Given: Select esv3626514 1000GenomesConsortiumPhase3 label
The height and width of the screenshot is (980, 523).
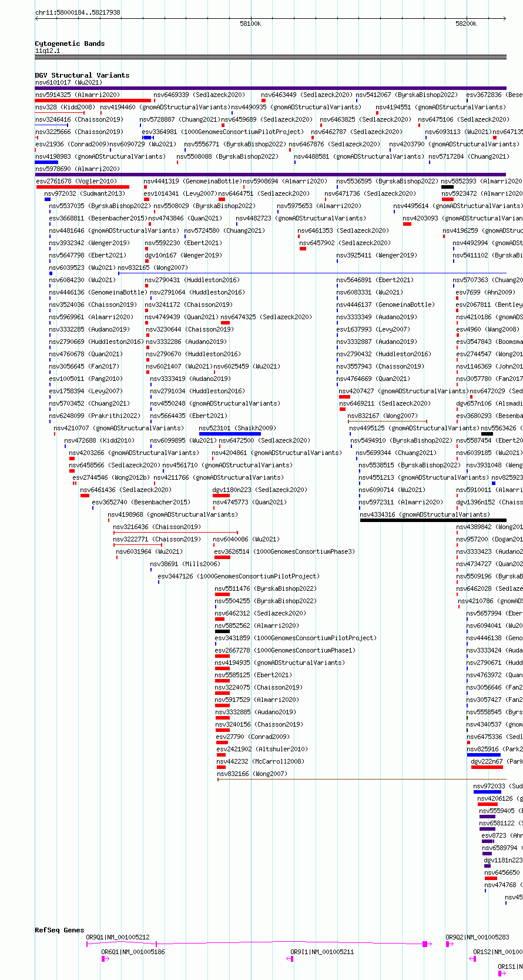Looking at the screenshot, I should (x=284, y=551).
